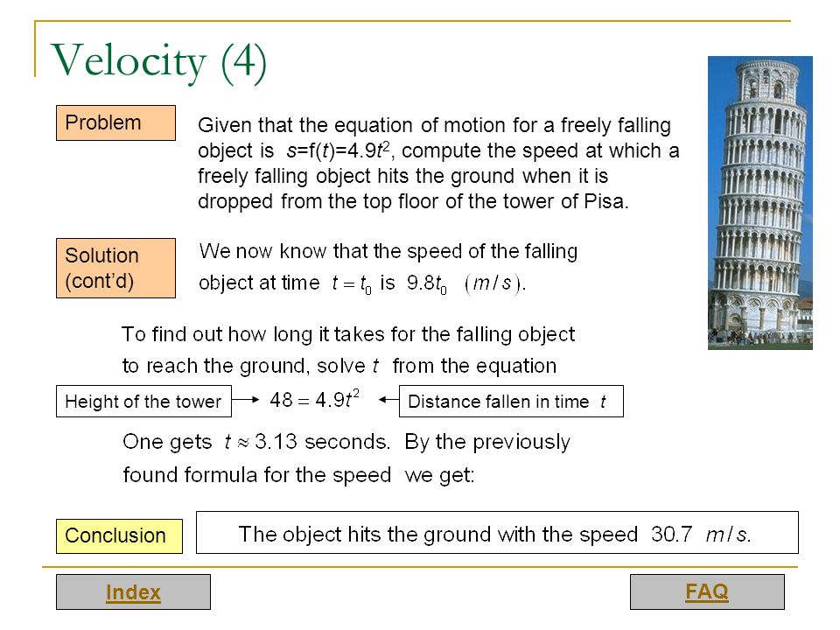Click the arrow pointing right to the equation
Viewport: 840px width, 630px height.
coord(246,399)
